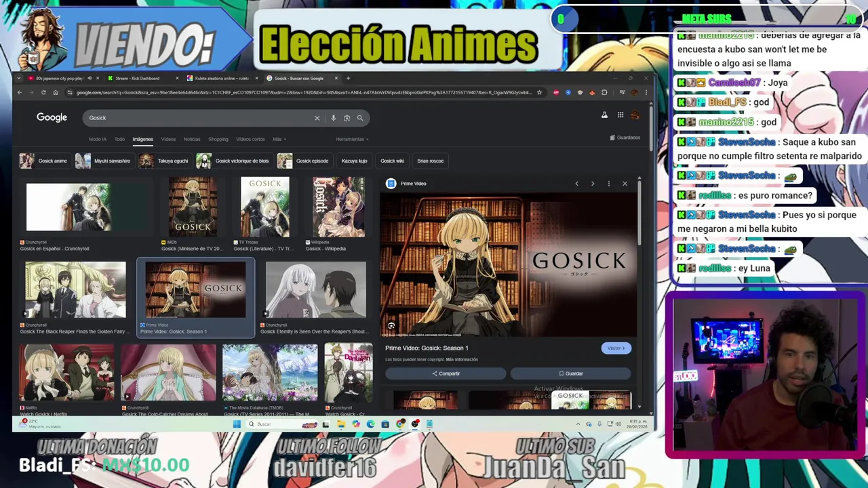Open Gosick Black Reaper Crunchyroll thumbnail

[75, 289]
